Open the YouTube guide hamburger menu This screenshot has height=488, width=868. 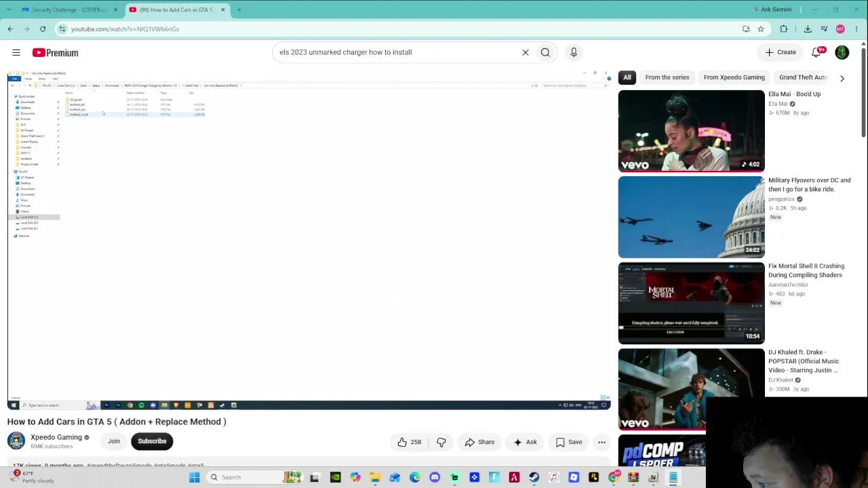pos(16,52)
